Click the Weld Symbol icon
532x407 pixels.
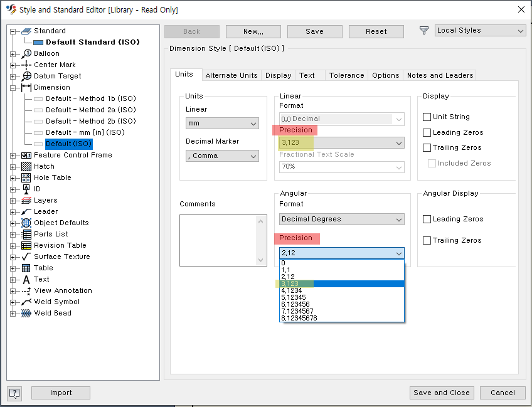point(26,302)
